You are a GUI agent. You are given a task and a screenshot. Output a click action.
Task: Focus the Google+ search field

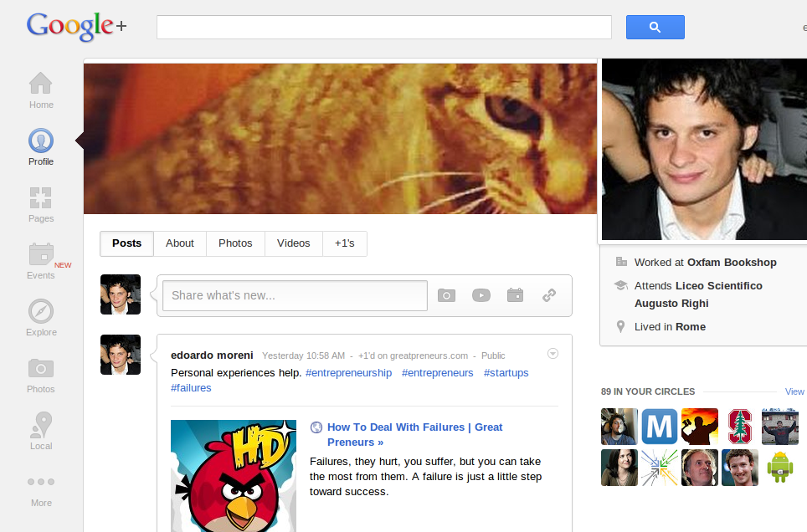[x=384, y=27]
